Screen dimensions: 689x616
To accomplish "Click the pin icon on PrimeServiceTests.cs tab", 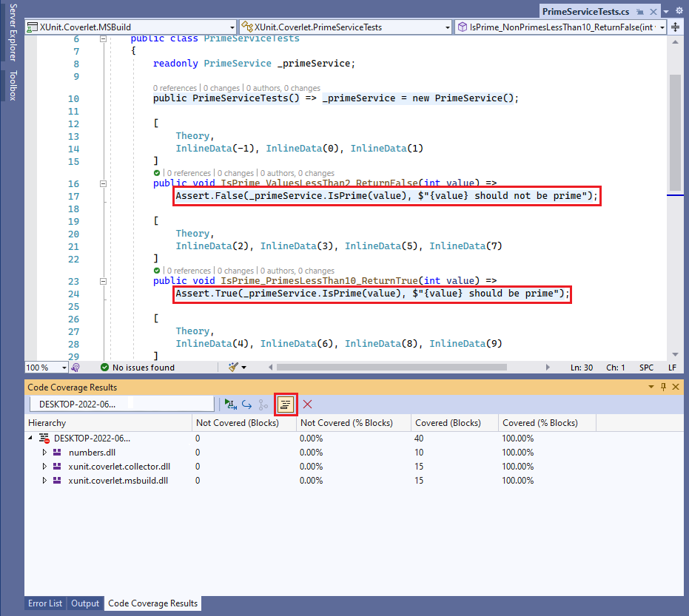I will pyautogui.click(x=641, y=12).
